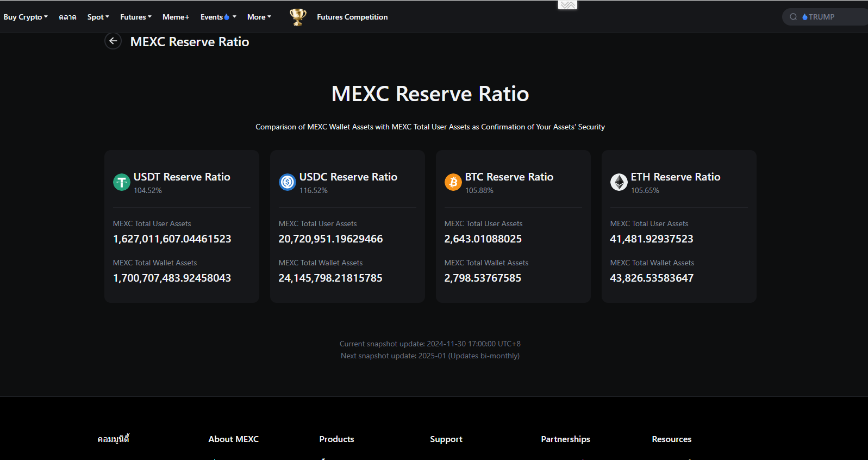
Task: Click the value 20,720,951.19629466
Action: (x=331, y=239)
